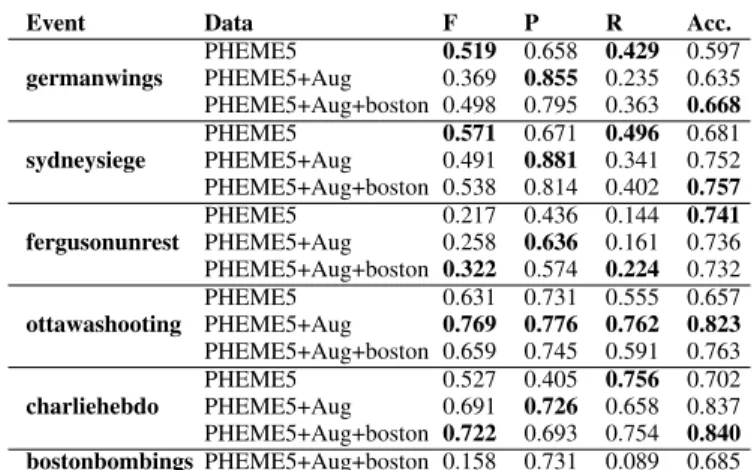Select the charliehebdo event label

coord(92,407)
